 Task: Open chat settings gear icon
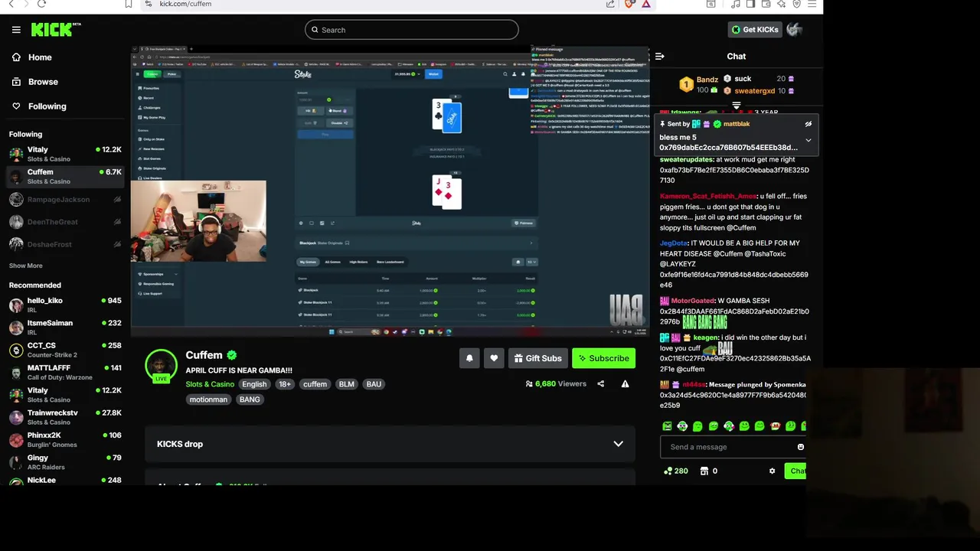coord(772,471)
